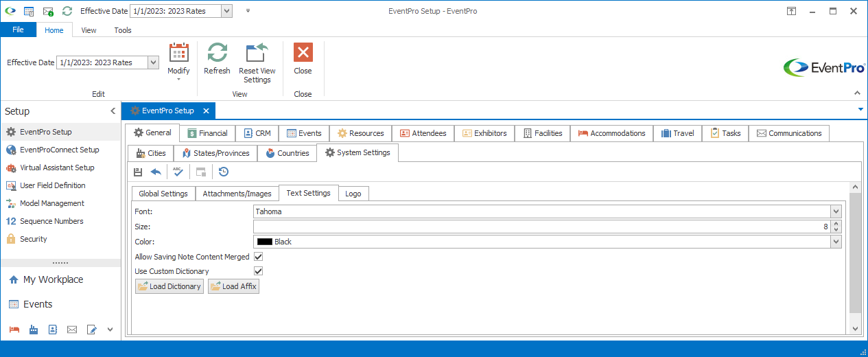Viewport: 868px width, 357px height.
Task: Open the Attendees setup tab
Action: pyautogui.click(x=423, y=133)
